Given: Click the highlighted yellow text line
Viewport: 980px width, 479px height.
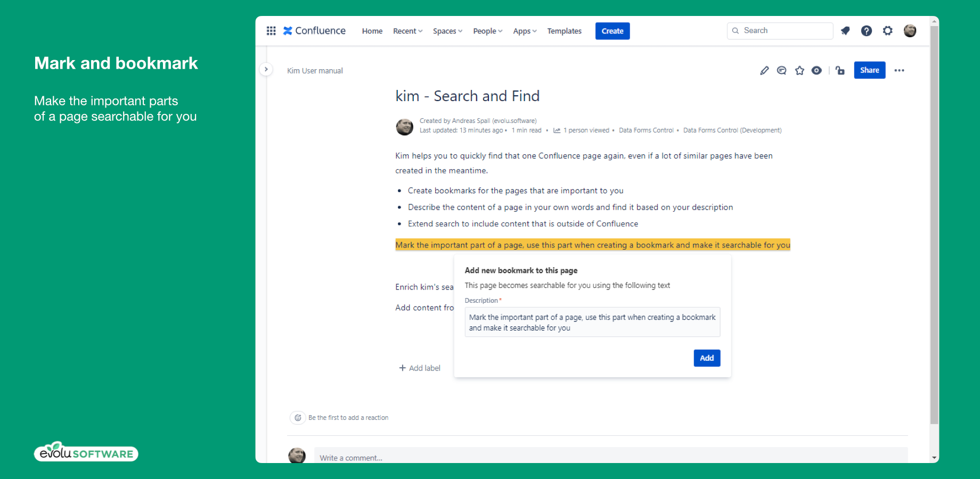Looking at the screenshot, I should click(x=593, y=245).
